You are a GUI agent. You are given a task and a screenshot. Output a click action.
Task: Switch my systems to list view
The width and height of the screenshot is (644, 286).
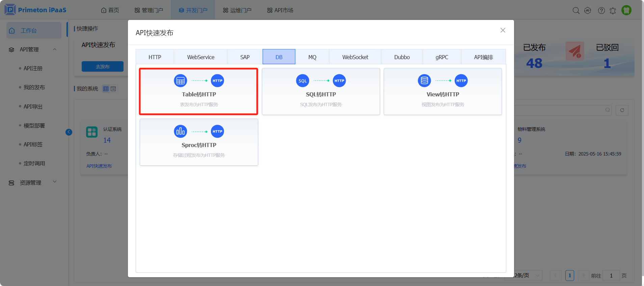pyautogui.click(x=113, y=89)
